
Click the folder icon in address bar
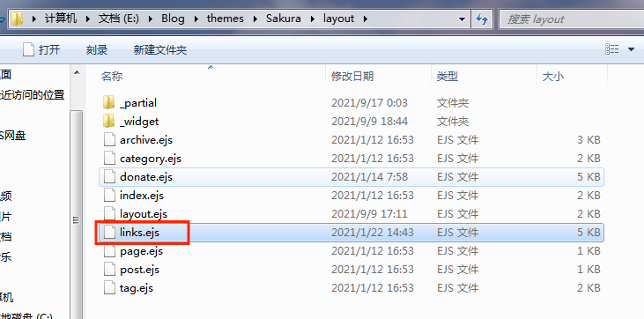coord(17,19)
